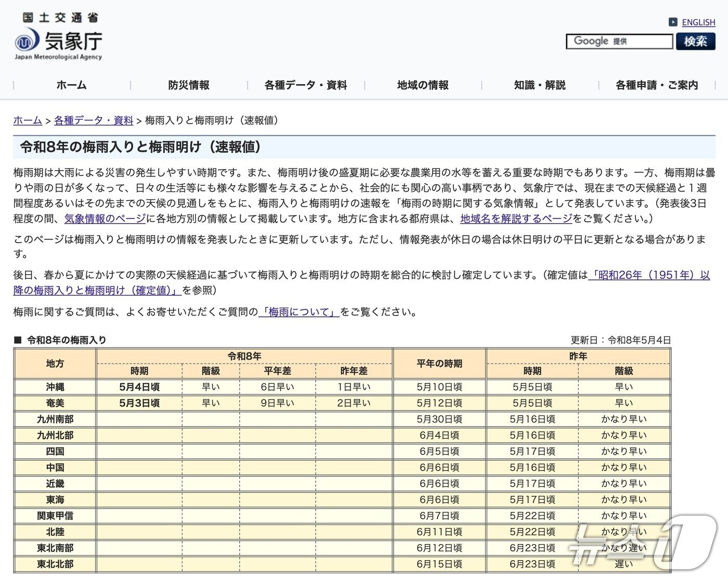Click the 平年差 column header
728x581 pixels.
(x=278, y=371)
